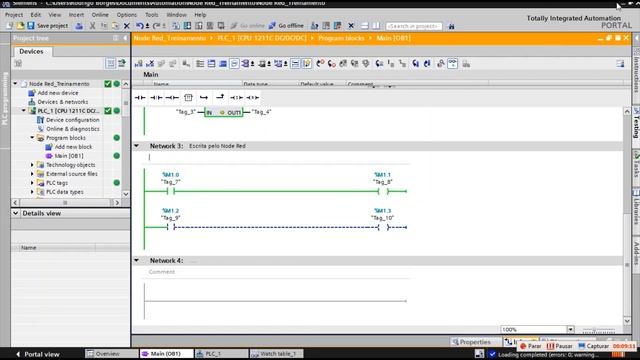Open the zoom level 100% dropdown

click(x=570, y=329)
